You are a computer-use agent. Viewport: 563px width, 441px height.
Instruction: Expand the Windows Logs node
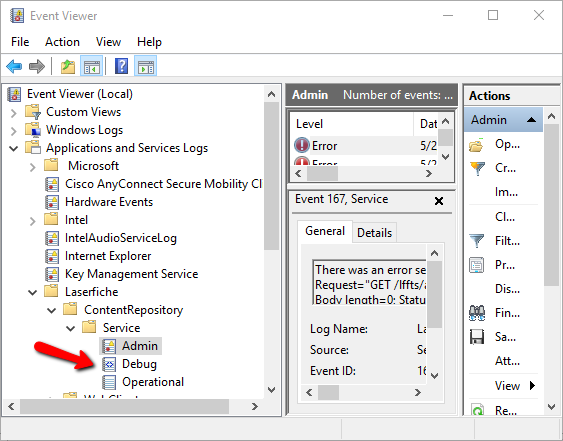14,131
